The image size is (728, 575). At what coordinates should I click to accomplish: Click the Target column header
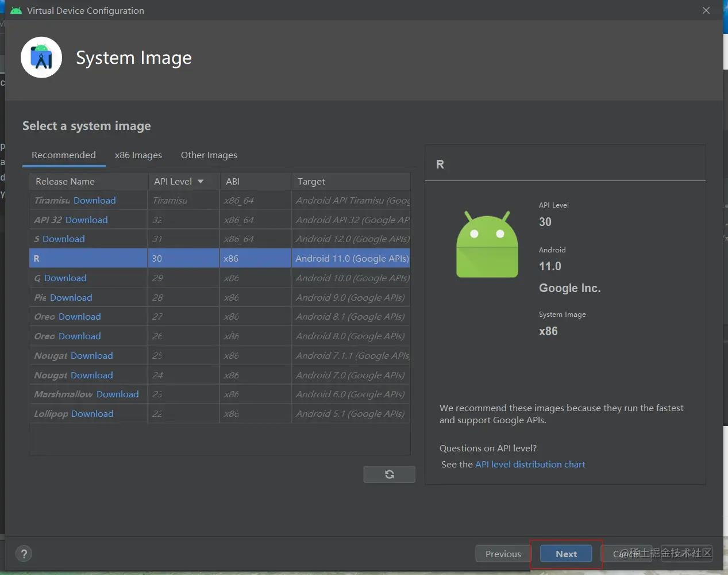coord(351,181)
